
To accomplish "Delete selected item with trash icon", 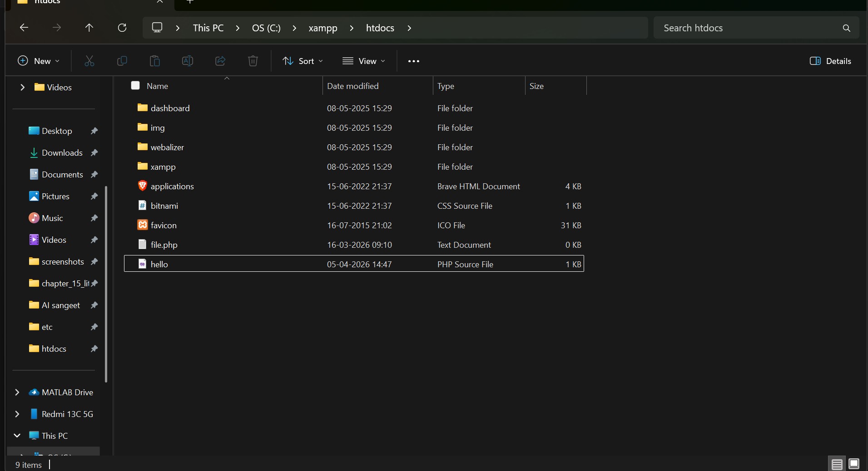I will [253, 61].
